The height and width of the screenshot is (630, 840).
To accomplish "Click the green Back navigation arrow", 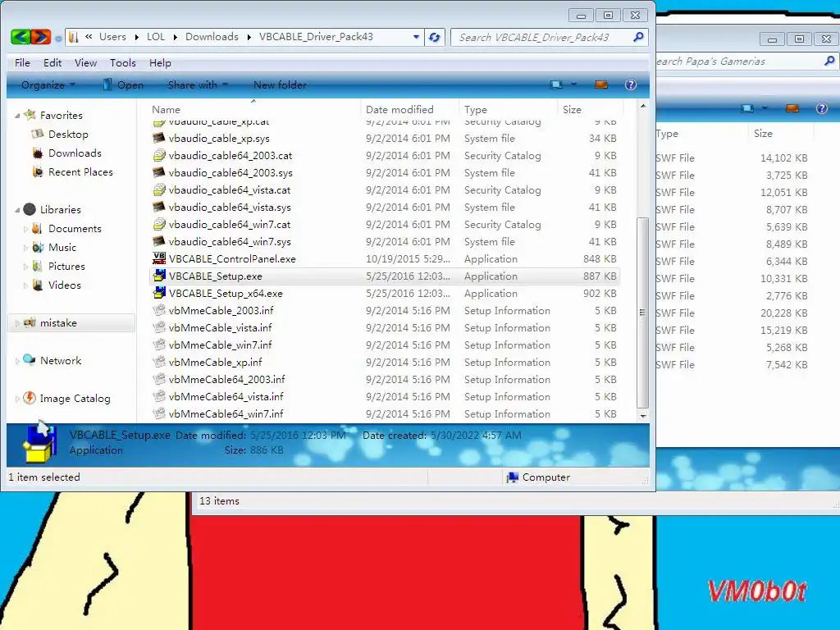I will tap(21, 36).
